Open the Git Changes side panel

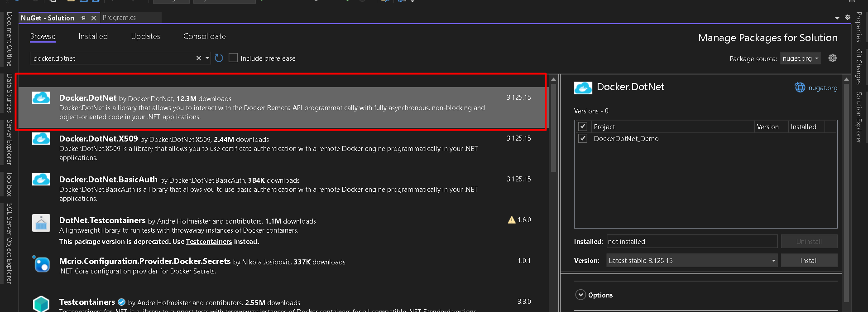point(858,67)
